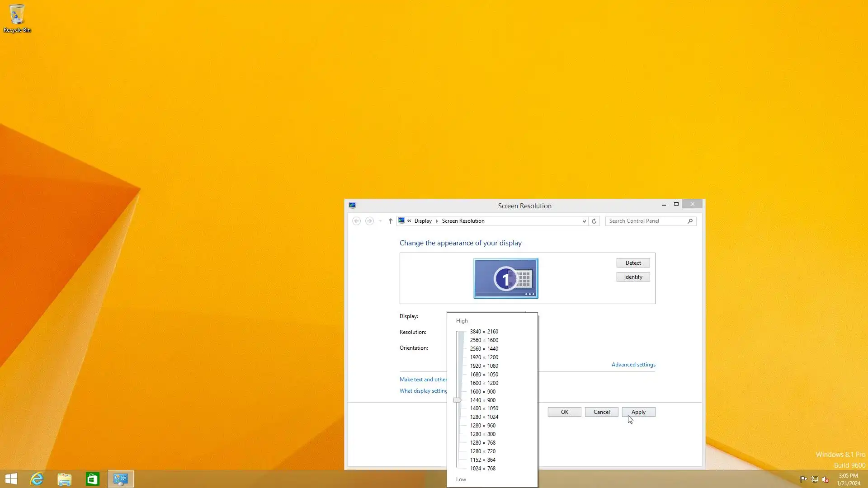
Task: Open File Explorer taskbar icon
Action: (x=65, y=479)
